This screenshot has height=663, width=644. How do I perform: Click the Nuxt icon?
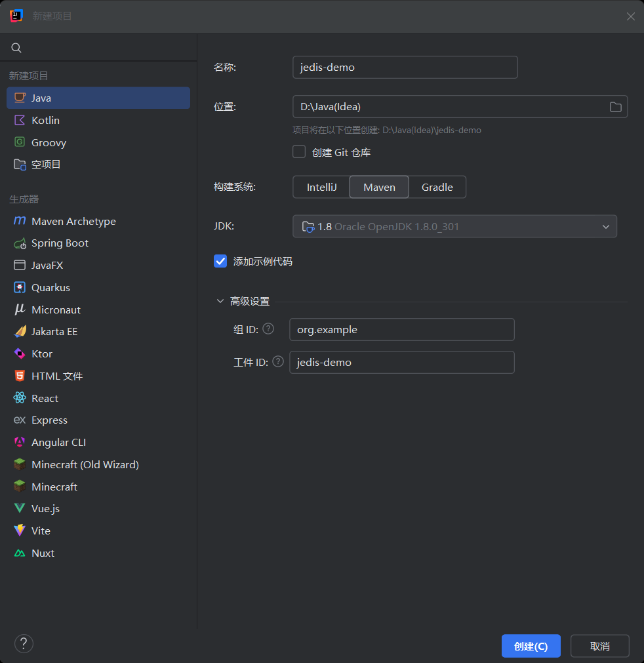pyautogui.click(x=20, y=553)
